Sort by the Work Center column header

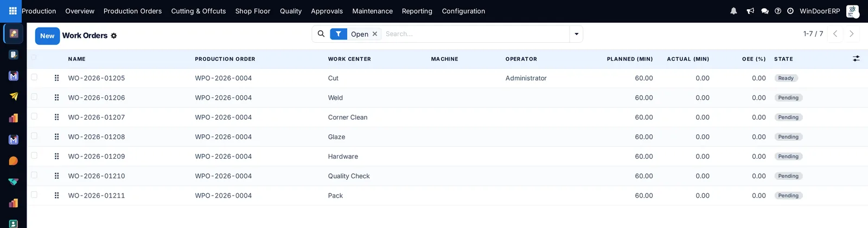coord(349,58)
